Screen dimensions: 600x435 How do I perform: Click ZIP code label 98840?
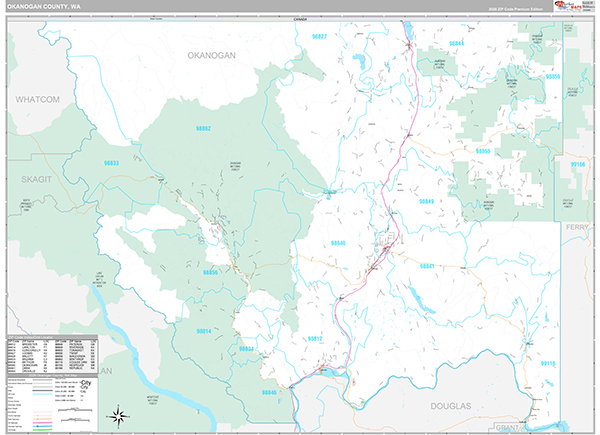pos(338,243)
